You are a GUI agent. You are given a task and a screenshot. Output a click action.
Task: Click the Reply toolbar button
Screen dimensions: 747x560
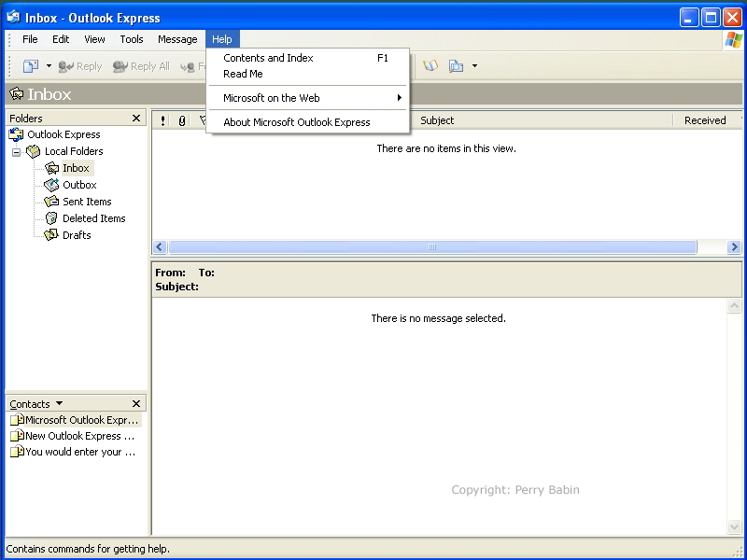pos(80,66)
